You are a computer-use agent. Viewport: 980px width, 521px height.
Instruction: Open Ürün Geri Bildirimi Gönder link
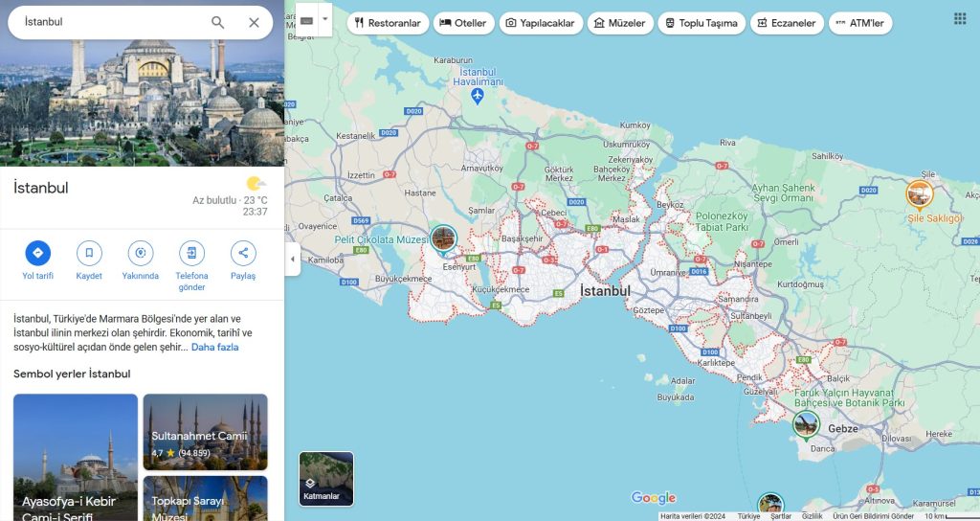873,516
